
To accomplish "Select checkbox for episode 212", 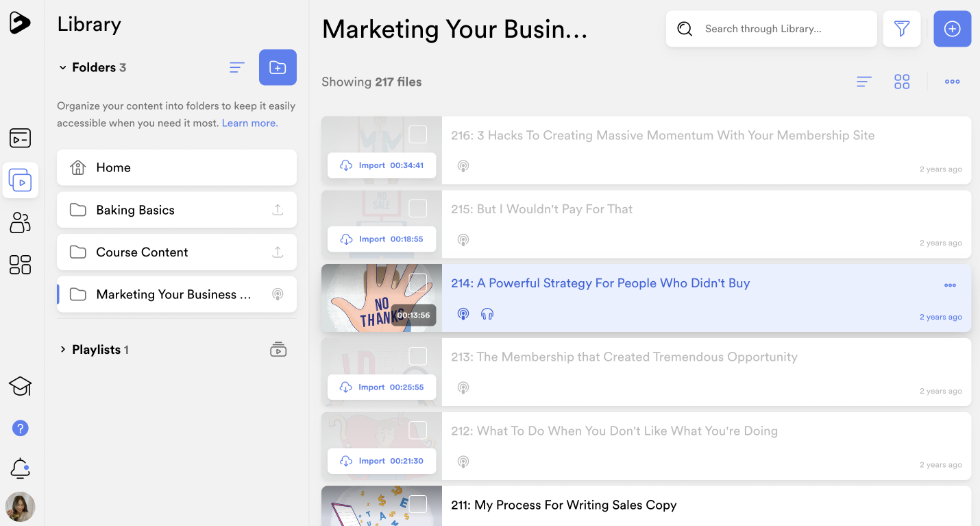I will click(x=418, y=430).
